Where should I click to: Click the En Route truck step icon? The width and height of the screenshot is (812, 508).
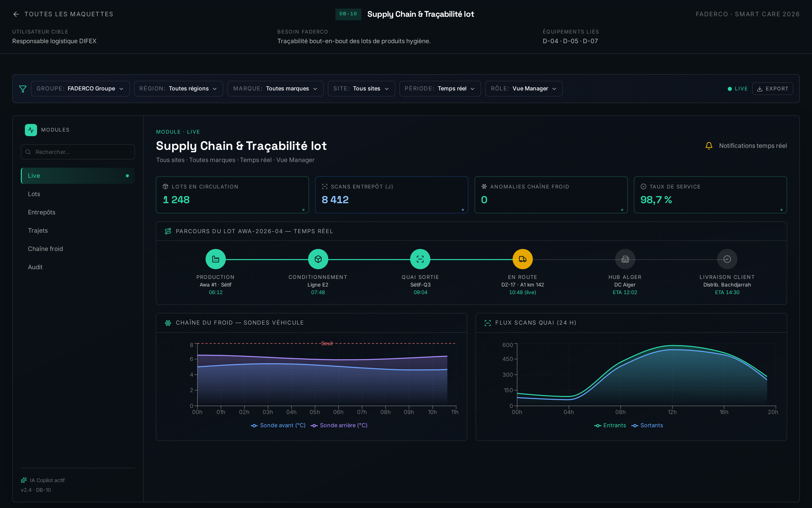point(522,259)
